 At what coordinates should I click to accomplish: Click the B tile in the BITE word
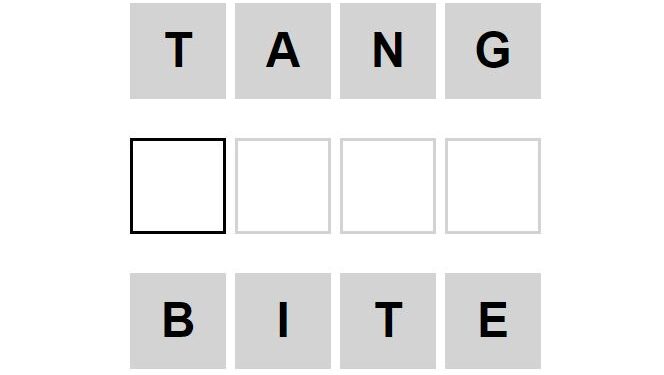click(178, 321)
